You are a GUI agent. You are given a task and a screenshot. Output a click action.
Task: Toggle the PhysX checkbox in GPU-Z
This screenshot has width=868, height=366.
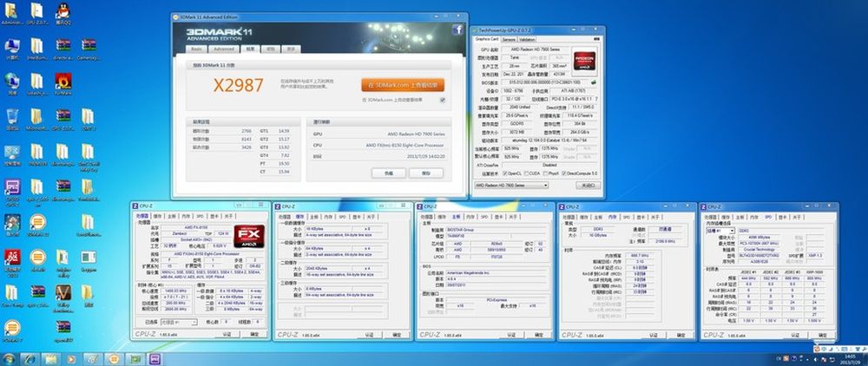pos(544,173)
